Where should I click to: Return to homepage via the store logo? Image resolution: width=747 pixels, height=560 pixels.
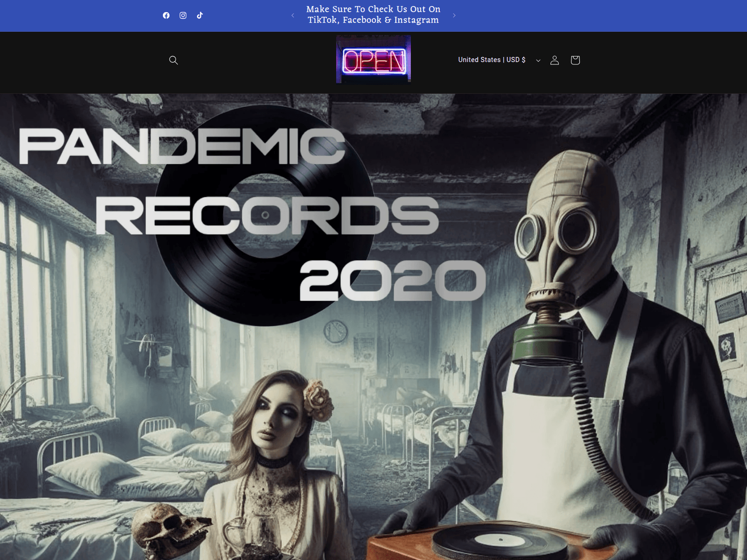pyautogui.click(x=373, y=60)
